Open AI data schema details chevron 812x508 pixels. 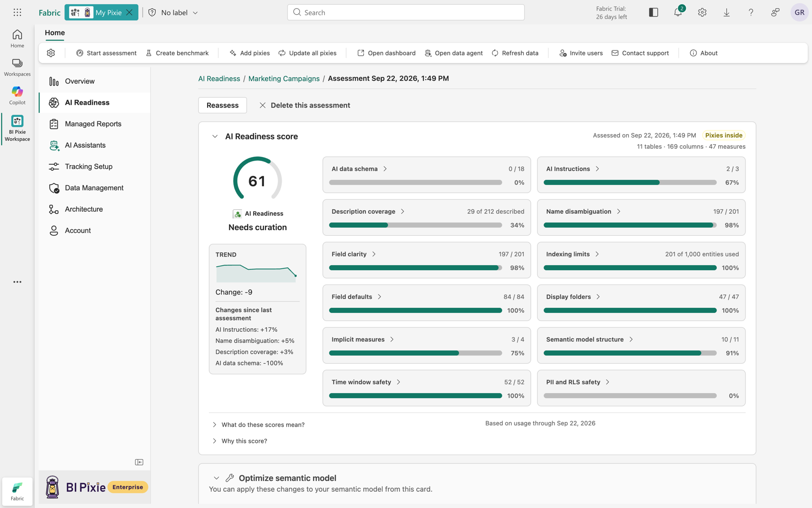pos(385,169)
